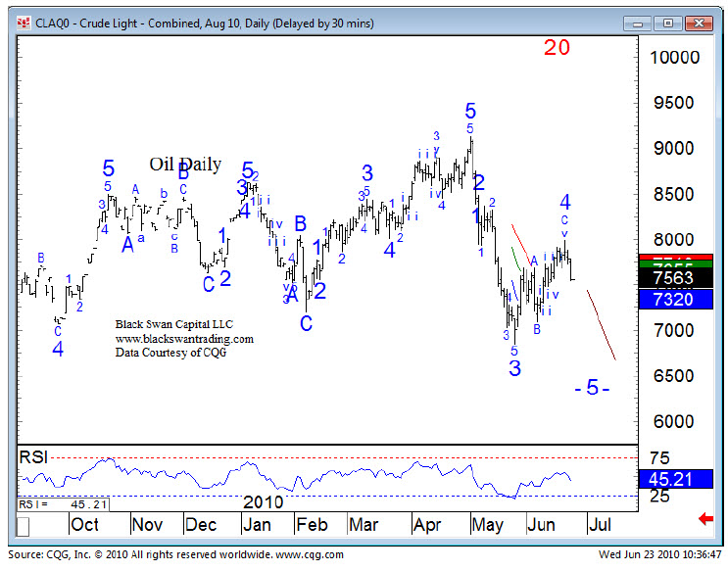Click the Jul label on time axis
Viewport: 728px width, 571px height.
600,525
